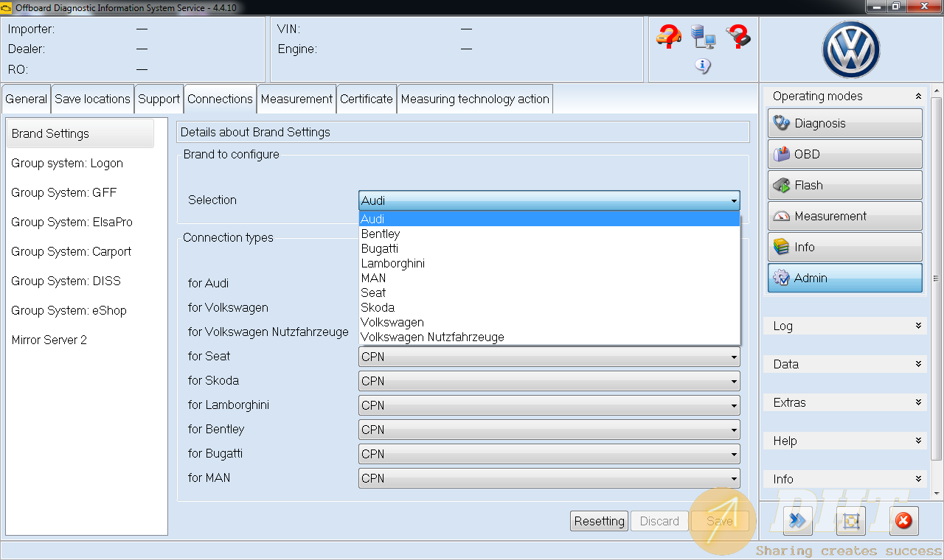Screen dimensions: 944x560
Task: Open the Certificate tab
Action: (x=367, y=99)
